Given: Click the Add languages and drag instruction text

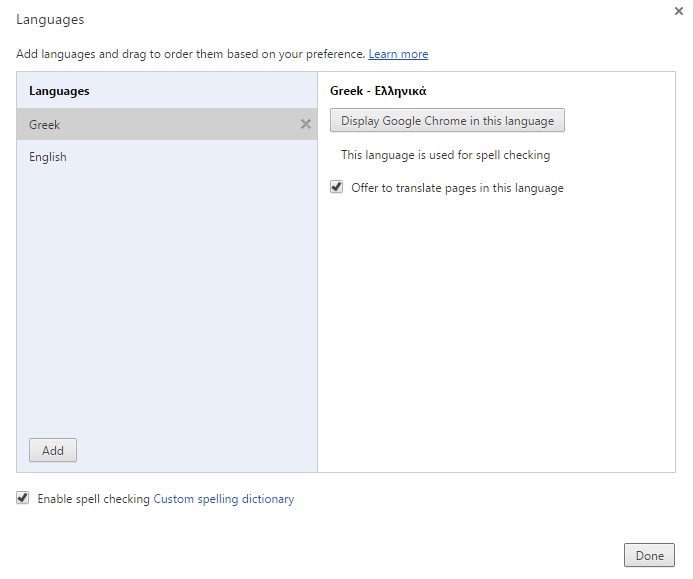Looking at the screenshot, I should click(x=190, y=54).
